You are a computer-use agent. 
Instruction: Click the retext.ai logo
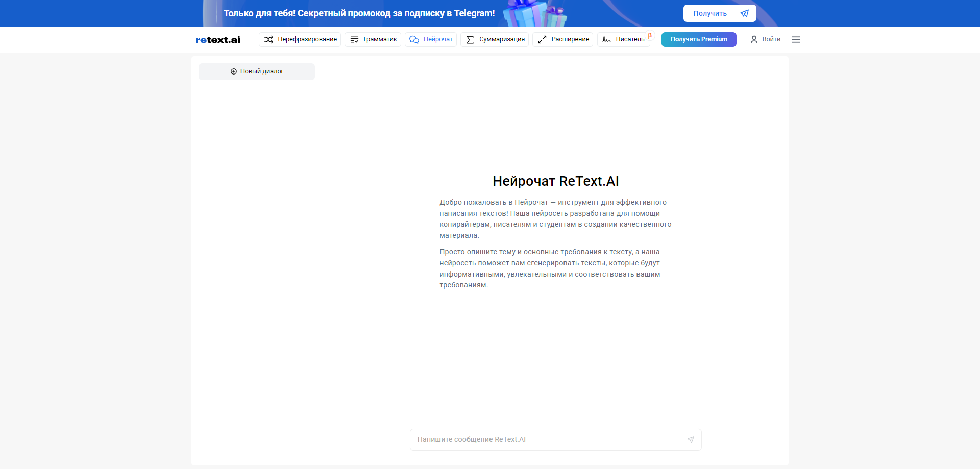[217, 39]
